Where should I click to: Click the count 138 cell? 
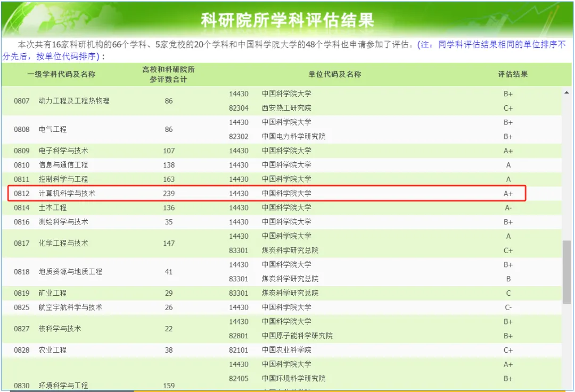click(x=169, y=165)
